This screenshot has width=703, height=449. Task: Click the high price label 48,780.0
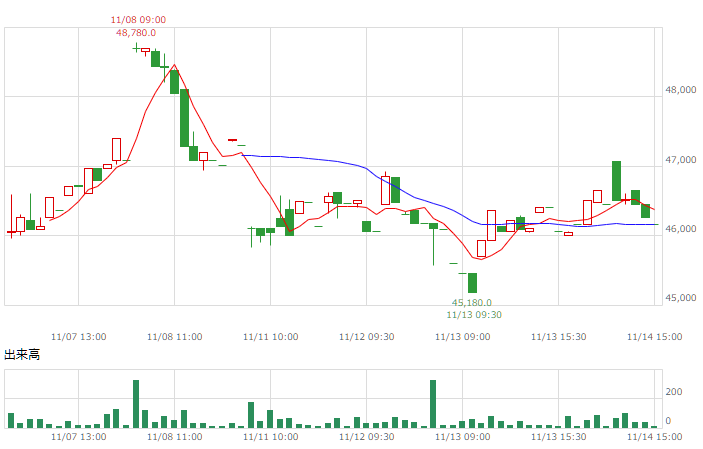(136, 33)
